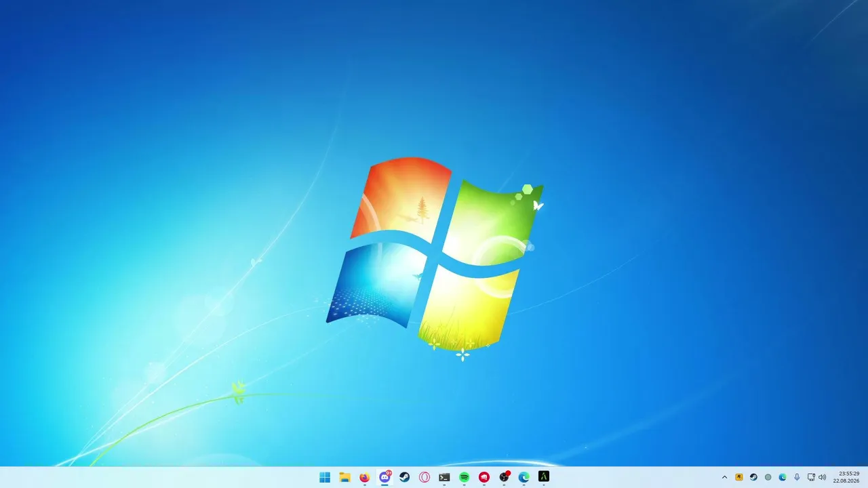868x488 pixels.
Task: Open Rockstar Games Launcher tray icon
Action: click(x=739, y=477)
